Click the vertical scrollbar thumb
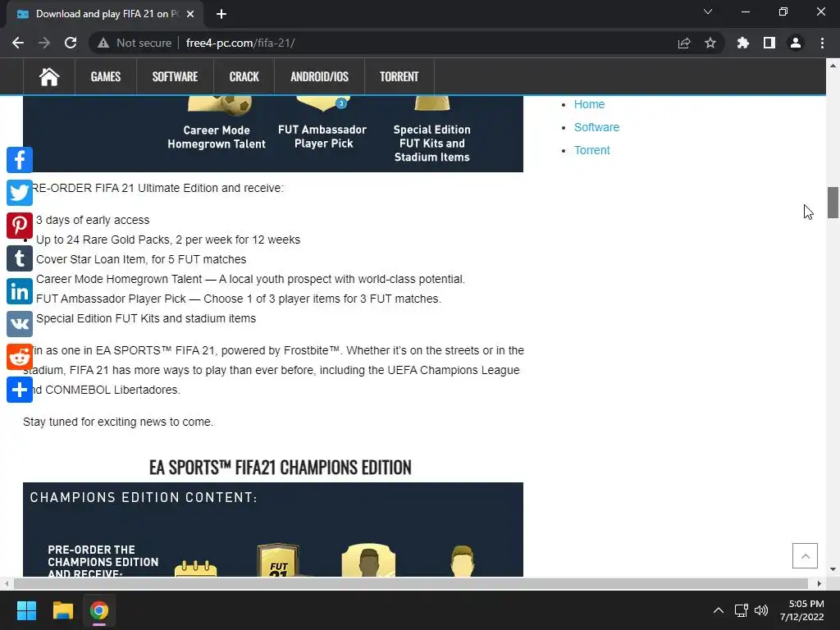This screenshot has width=840, height=630. point(833,203)
